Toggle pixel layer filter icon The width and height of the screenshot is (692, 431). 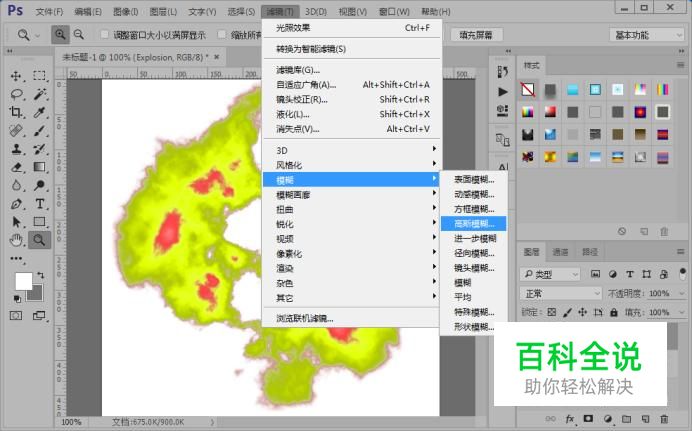pos(595,274)
